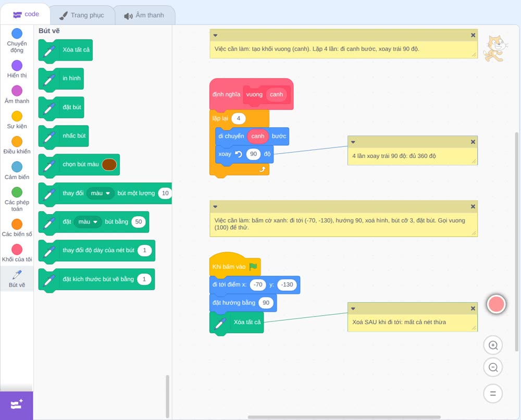
Task: Open màu dropdown in thay đổi block
Action: (101, 193)
